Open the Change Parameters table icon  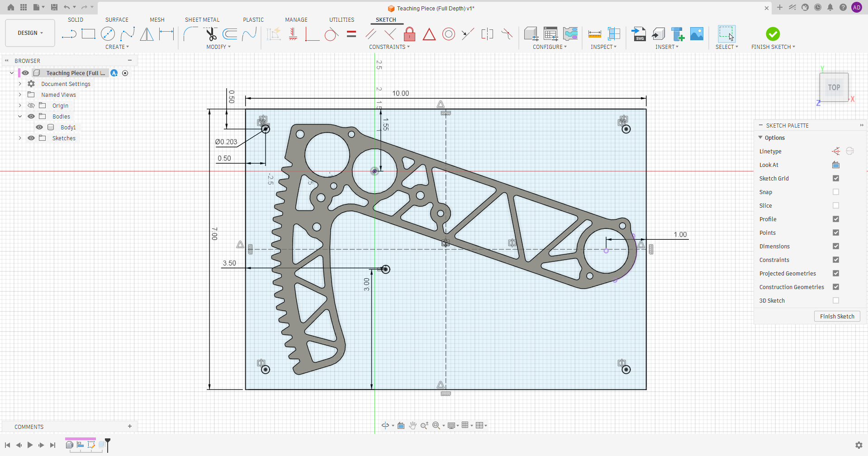[550, 34]
